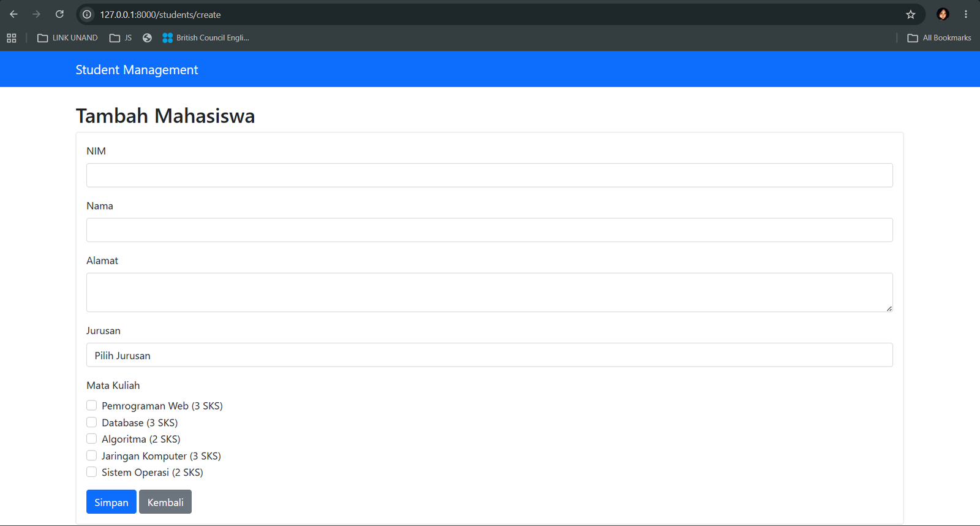Click the Jurusan label
Screen dimensions: 980x526
pyautogui.click(x=104, y=331)
